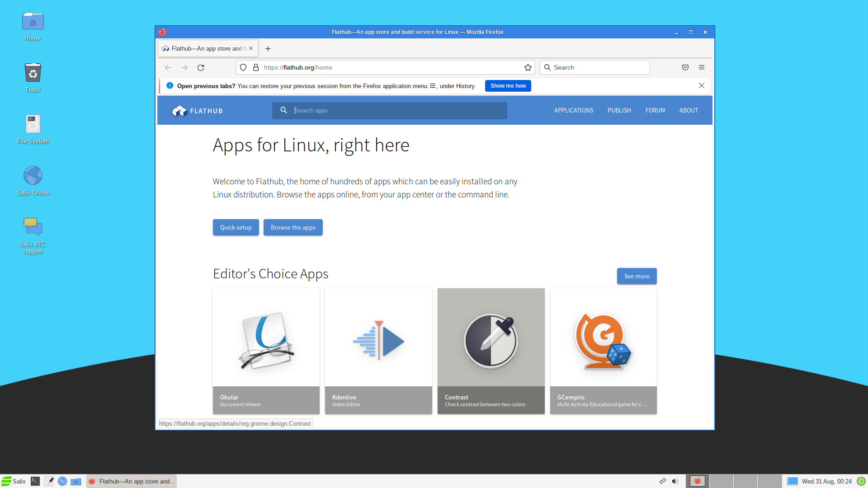
Task: Open the Trash desktop icon
Action: coord(33,78)
